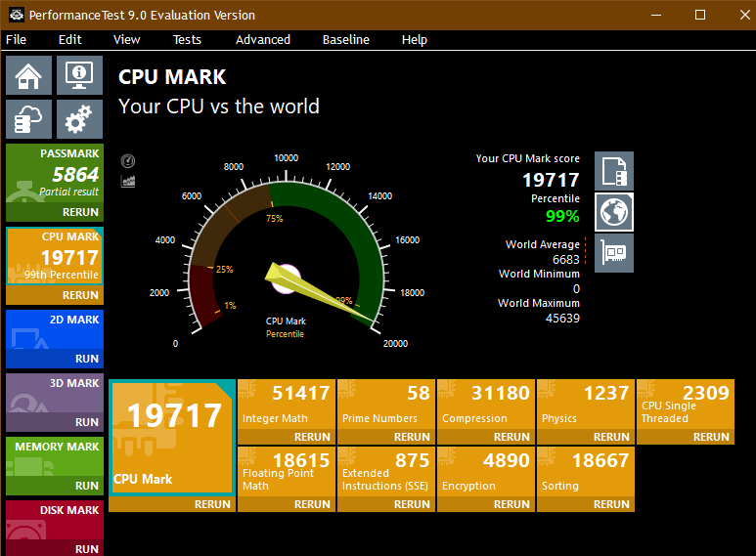Switch to the distribution chart view icon
The image size is (756, 556).
click(x=128, y=181)
